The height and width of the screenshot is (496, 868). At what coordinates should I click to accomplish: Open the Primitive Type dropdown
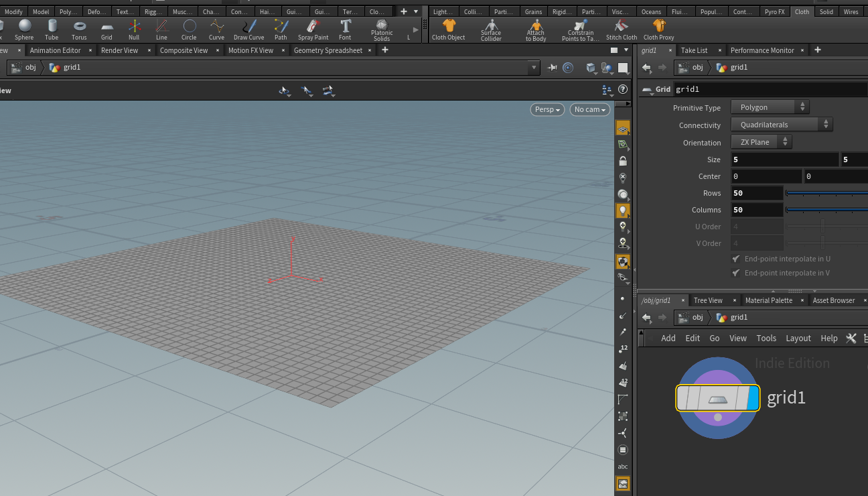770,107
